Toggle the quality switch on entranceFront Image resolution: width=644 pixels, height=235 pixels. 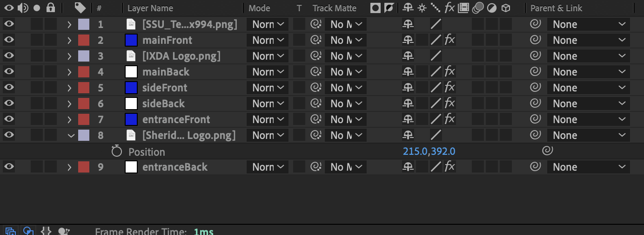(436, 119)
